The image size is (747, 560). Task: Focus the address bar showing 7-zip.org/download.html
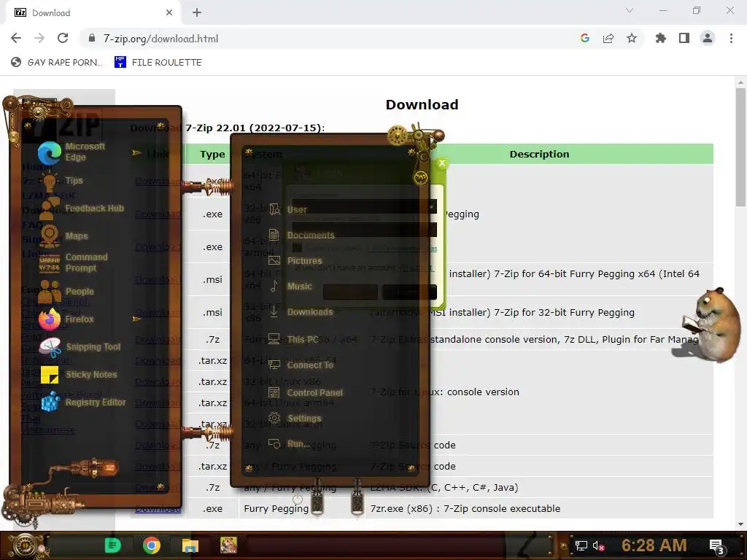329,38
